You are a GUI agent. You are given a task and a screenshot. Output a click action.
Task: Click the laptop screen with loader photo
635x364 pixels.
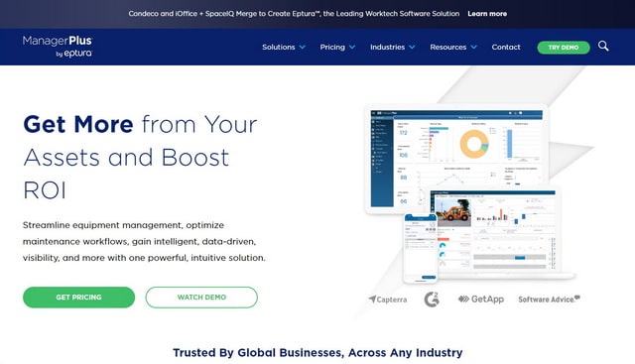pyautogui.click(x=494, y=231)
